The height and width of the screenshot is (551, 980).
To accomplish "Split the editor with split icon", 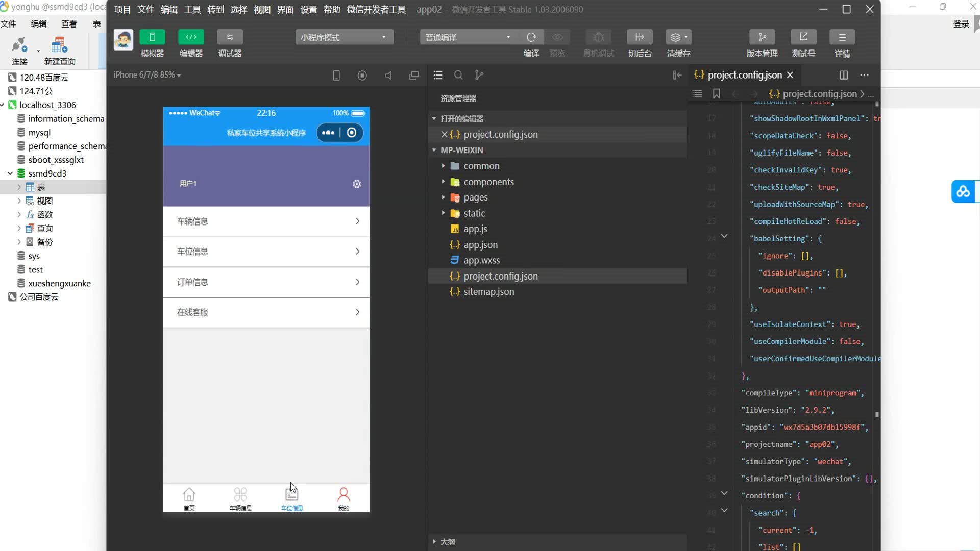I will coord(843,75).
